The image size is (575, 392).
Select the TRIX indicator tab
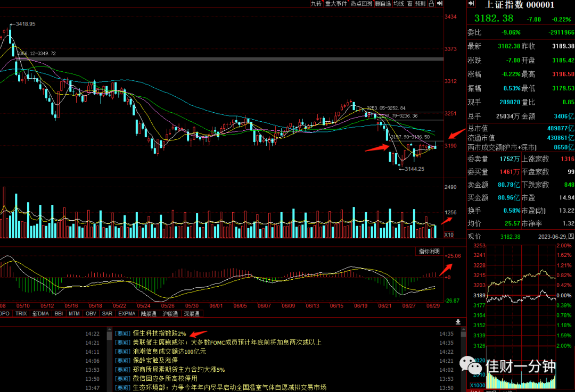[x=21, y=314]
